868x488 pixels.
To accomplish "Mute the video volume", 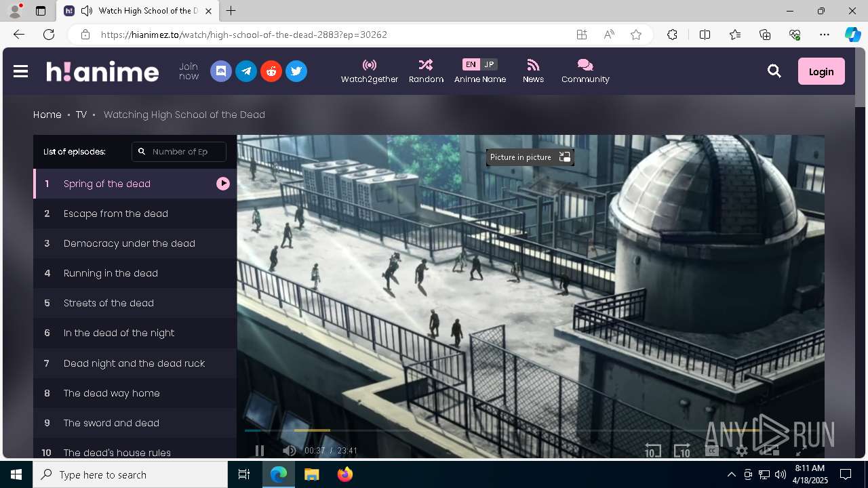I will click(289, 451).
